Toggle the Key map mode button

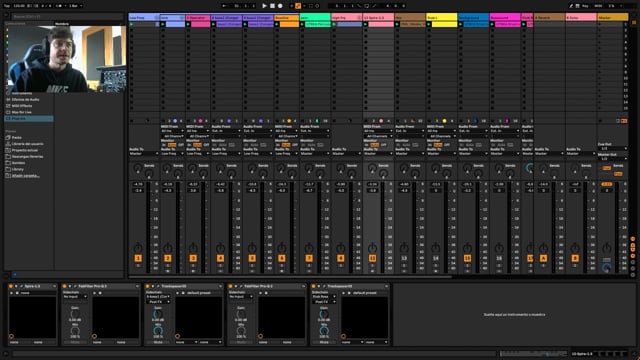pos(585,6)
